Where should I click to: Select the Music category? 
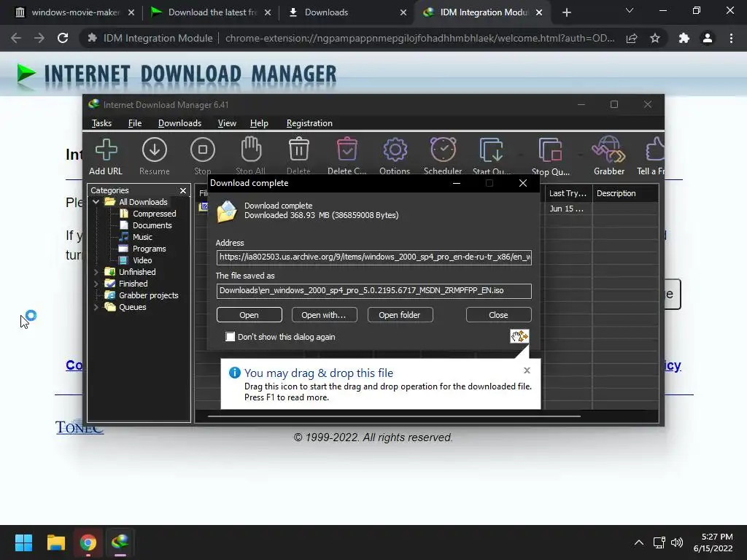142,237
